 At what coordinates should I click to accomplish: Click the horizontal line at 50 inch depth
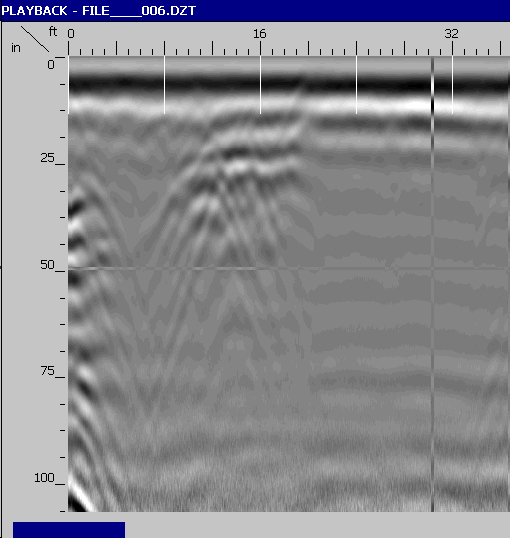288,268
